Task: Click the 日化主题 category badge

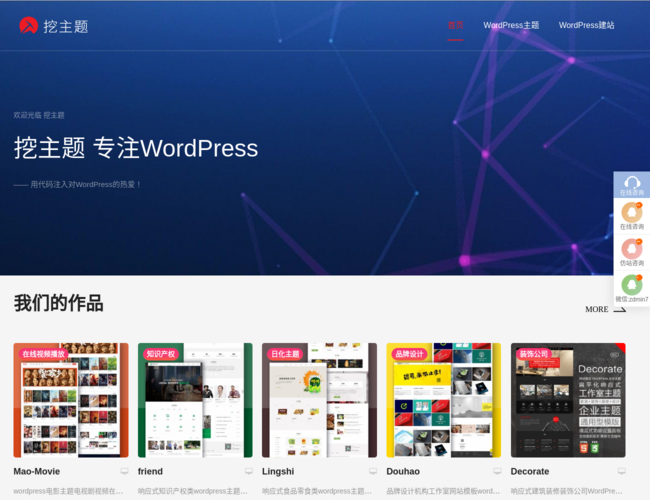Action: tap(285, 354)
